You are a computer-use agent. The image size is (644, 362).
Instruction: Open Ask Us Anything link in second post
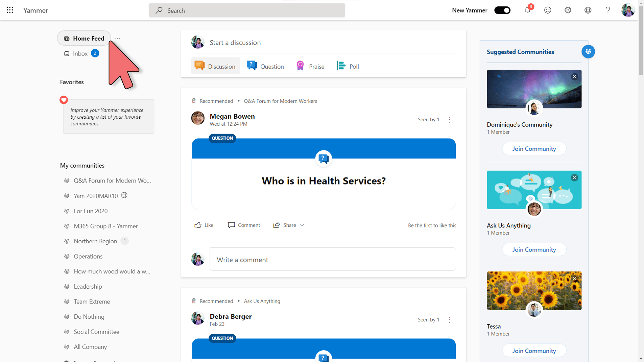coord(262,301)
